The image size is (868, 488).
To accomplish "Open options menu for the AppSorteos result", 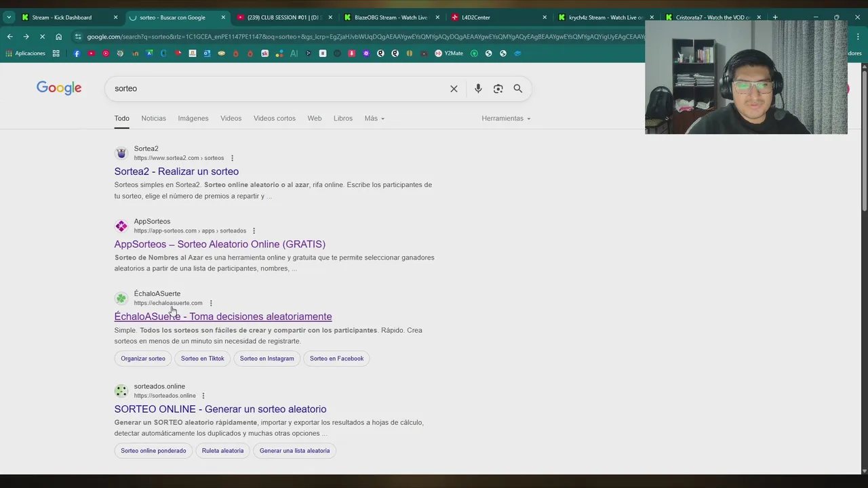I will pos(254,230).
